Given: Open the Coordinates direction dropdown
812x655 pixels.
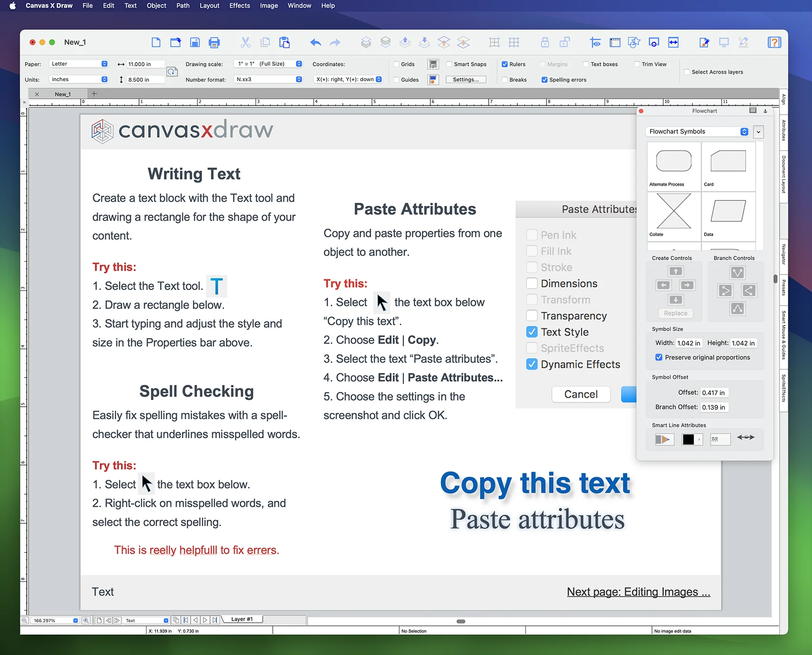Looking at the screenshot, I should [348, 79].
